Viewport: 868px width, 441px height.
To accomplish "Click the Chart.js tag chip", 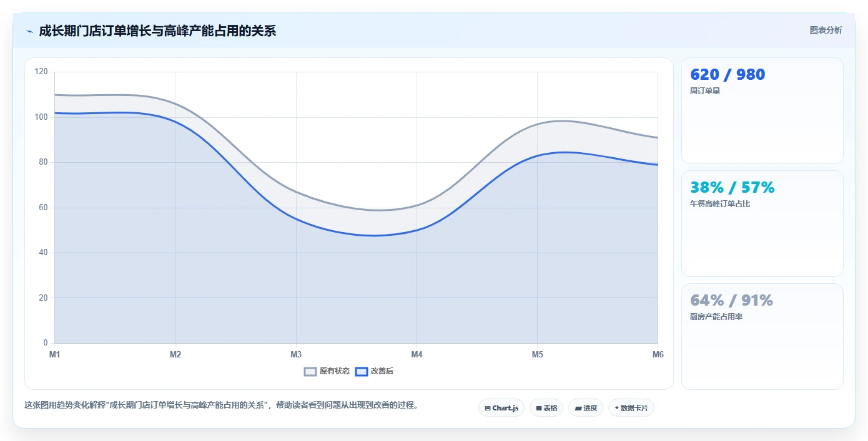I will 501,408.
